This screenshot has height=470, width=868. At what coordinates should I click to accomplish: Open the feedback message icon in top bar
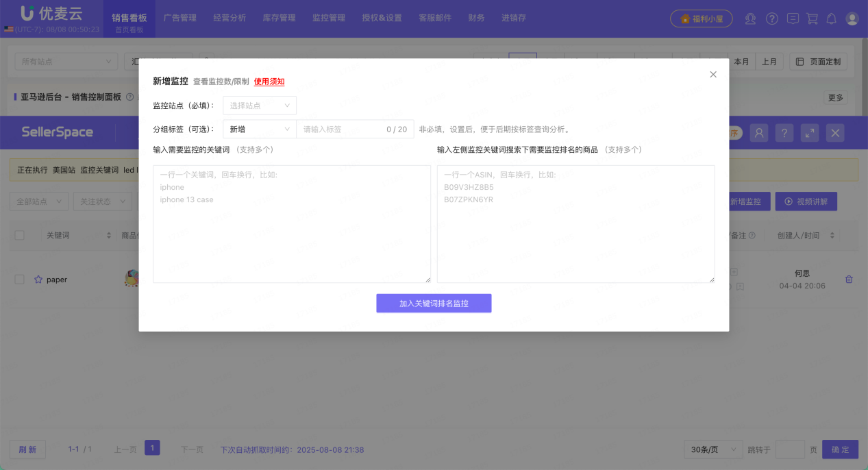tap(793, 18)
